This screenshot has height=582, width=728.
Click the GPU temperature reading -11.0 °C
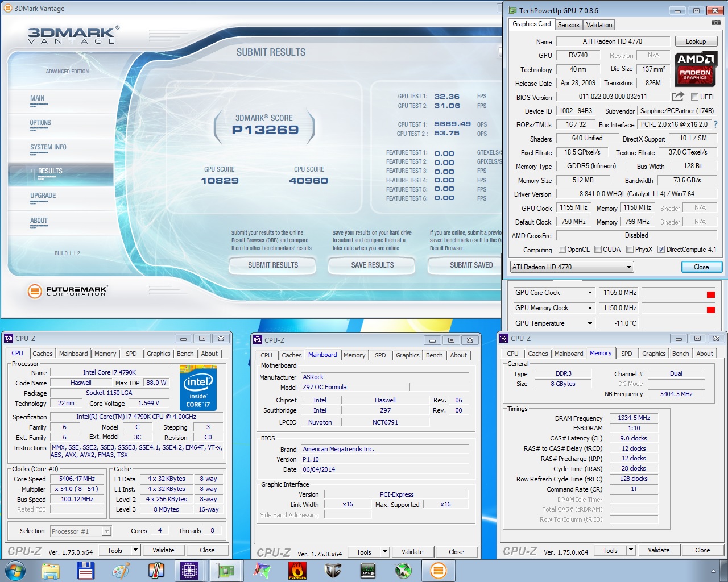[620, 323]
